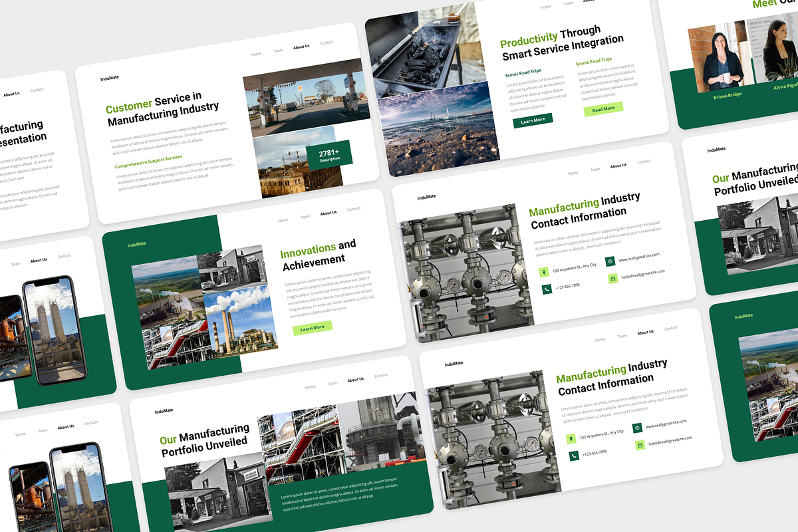Image resolution: width=798 pixels, height=532 pixels.
Task: Click light green InduMate logo on Innovations slide
Action: coord(136,245)
